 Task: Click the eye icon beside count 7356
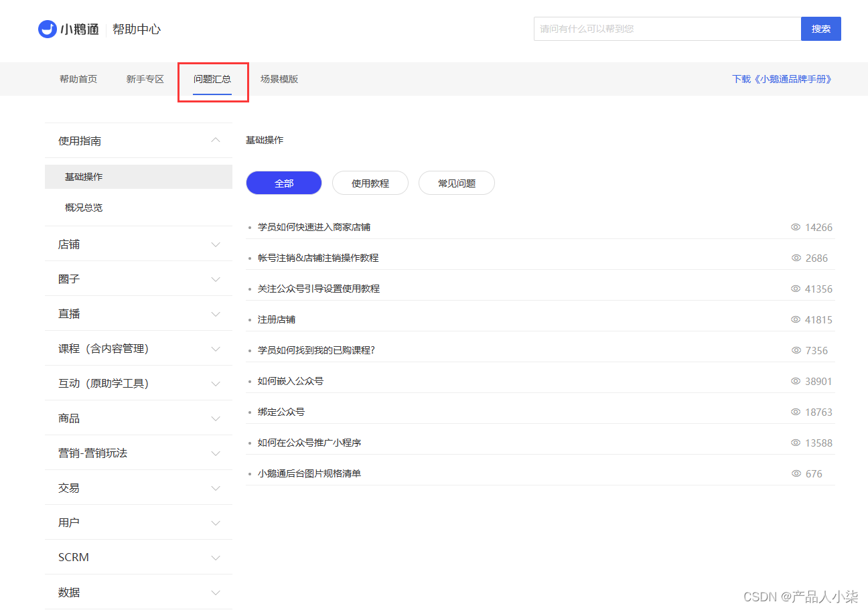[796, 350]
